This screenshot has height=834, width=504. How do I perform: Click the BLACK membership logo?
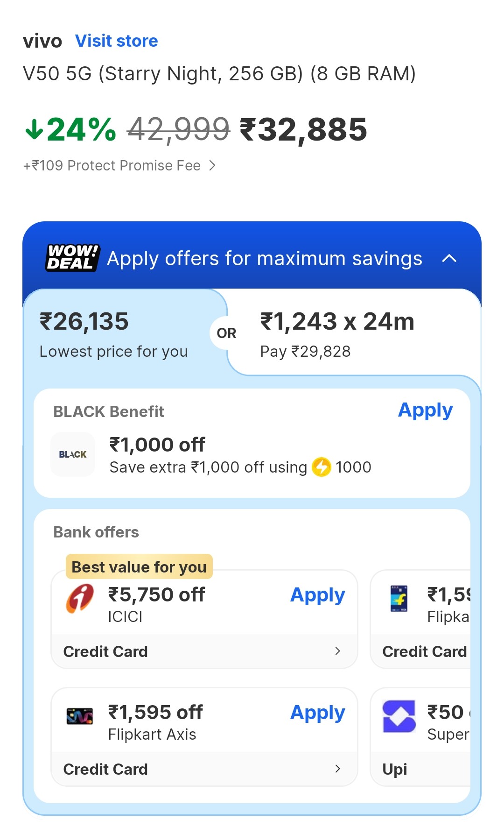(73, 454)
